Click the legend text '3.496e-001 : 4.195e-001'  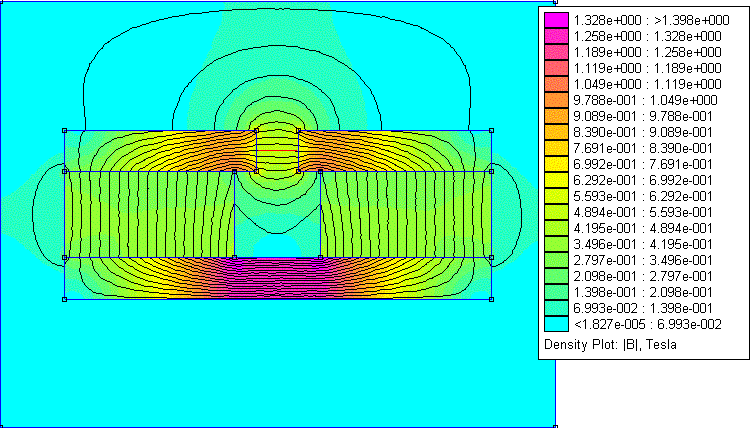(x=643, y=244)
